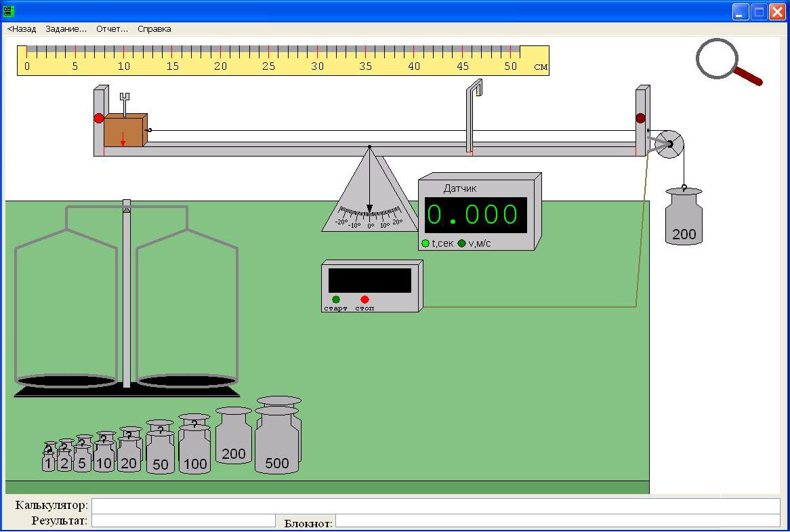Click the Калькулятор input field
The image size is (790, 532).
[435, 506]
